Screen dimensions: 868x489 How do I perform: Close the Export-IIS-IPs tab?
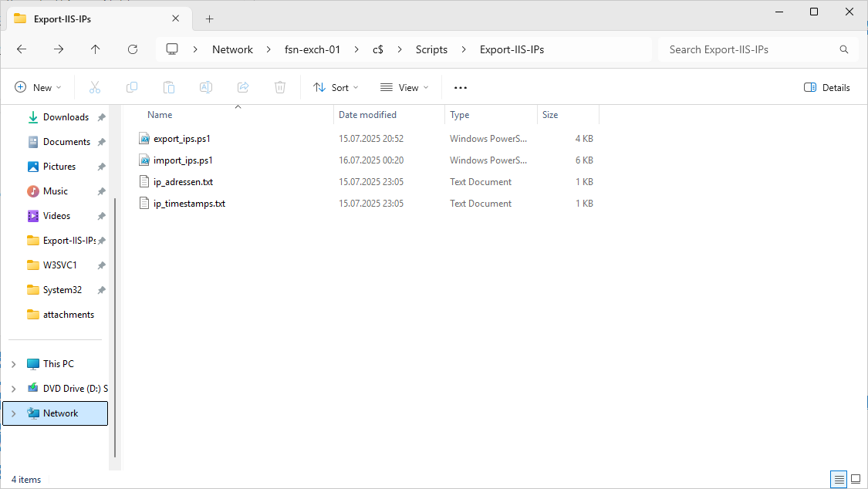coord(175,19)
